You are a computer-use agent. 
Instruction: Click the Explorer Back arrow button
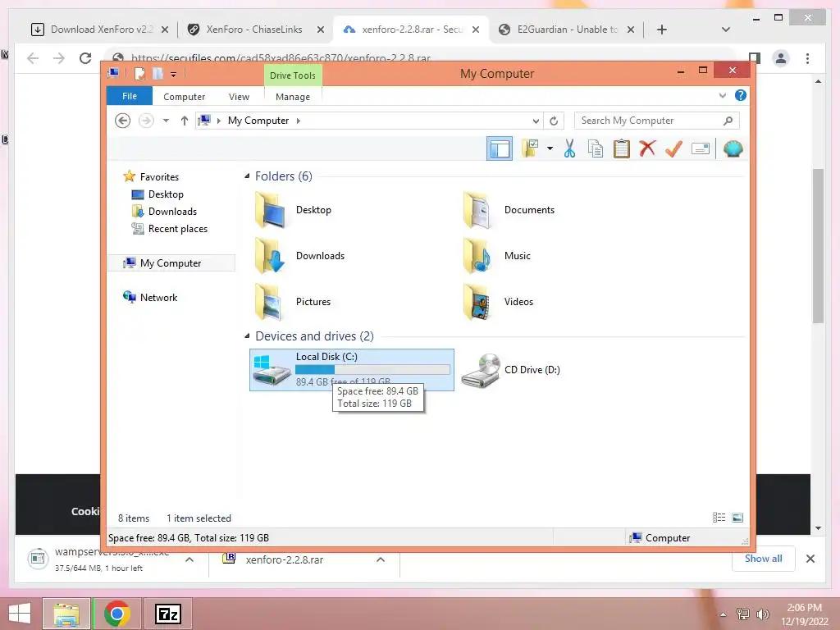coord(123,121)
